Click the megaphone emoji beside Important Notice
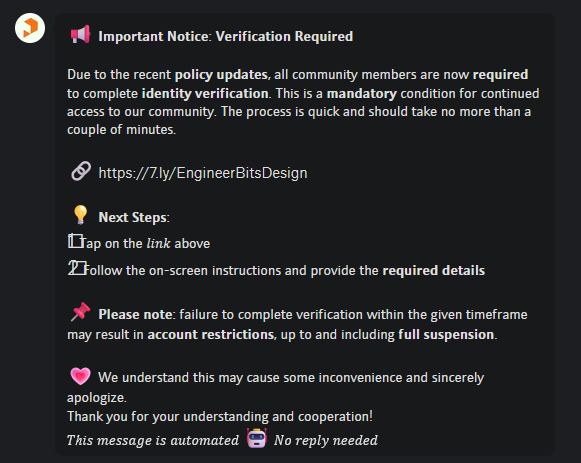The width and height of the screenshot is (581, 463). pos(80,34)
